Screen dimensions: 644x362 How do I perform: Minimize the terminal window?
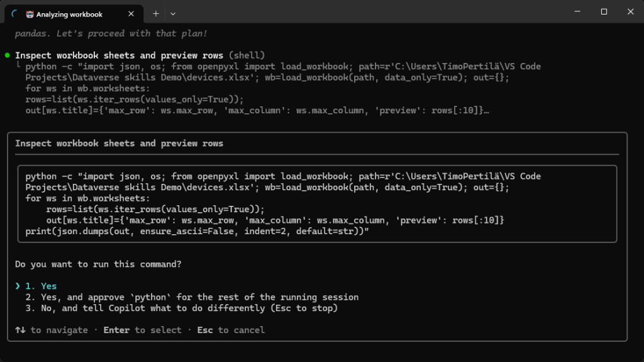point(575,11)
